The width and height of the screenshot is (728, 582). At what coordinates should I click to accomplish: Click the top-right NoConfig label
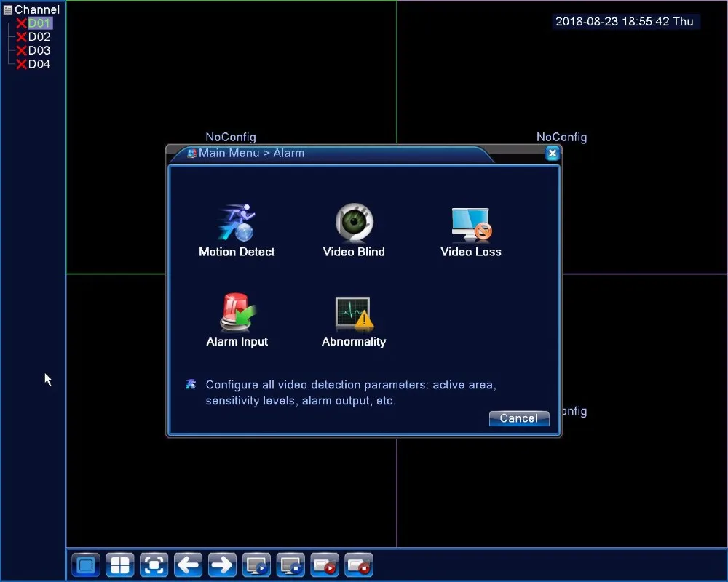click(561, 137)
